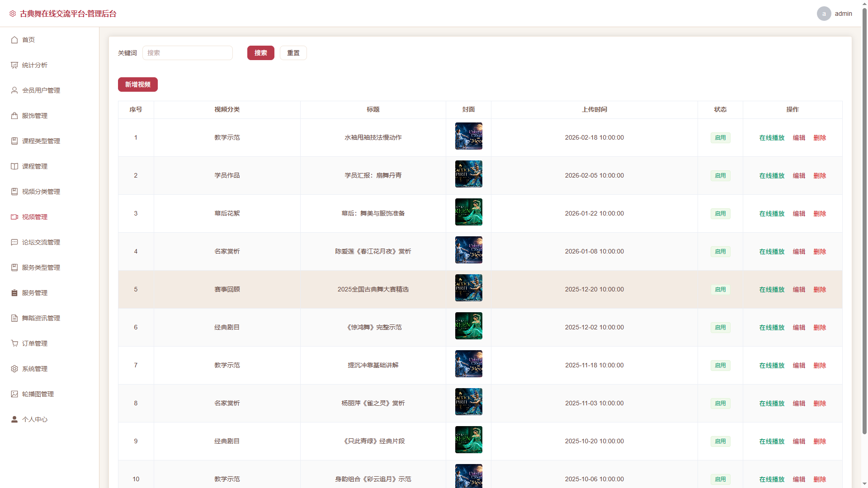Click the home icon in sidebar
The width and height of the screenshot is (868, 488).
coord(14,40)
